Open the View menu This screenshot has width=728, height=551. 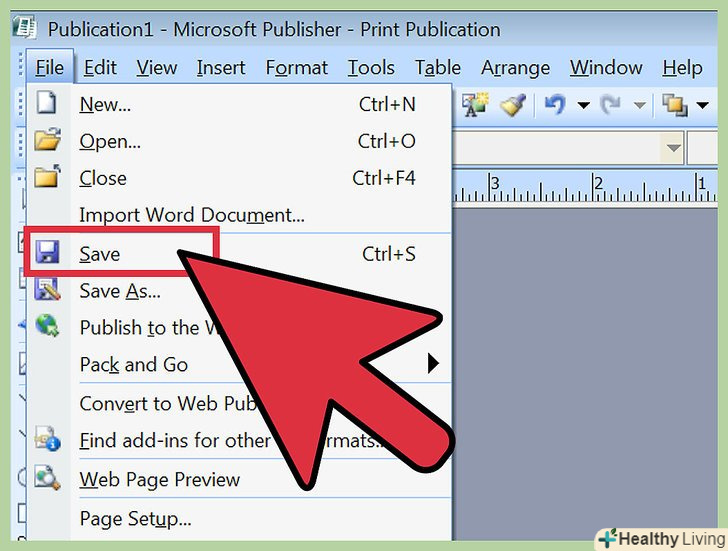pyautogui.click(x=157, y=68)
